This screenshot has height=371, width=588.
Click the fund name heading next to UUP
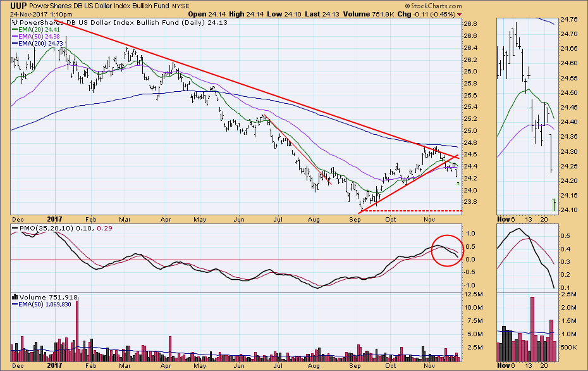[x=99, y=6]
